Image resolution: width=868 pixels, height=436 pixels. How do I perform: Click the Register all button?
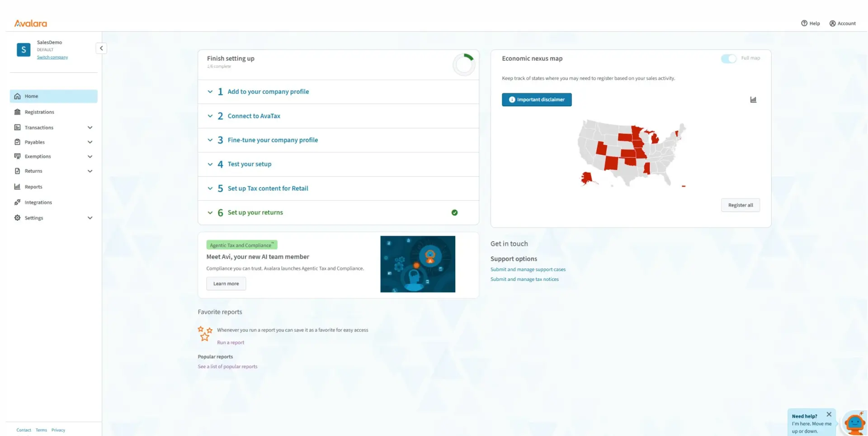[740, 205]
